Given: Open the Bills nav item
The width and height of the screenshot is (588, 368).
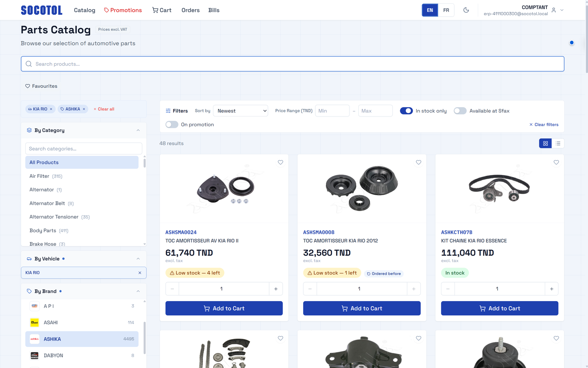Looking at the screenshot, I should (x=214, y=10).
